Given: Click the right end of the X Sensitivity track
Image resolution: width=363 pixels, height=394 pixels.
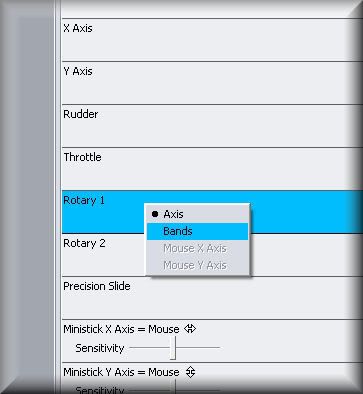Looking at the screenshot, I should click(x=218, y=348).
